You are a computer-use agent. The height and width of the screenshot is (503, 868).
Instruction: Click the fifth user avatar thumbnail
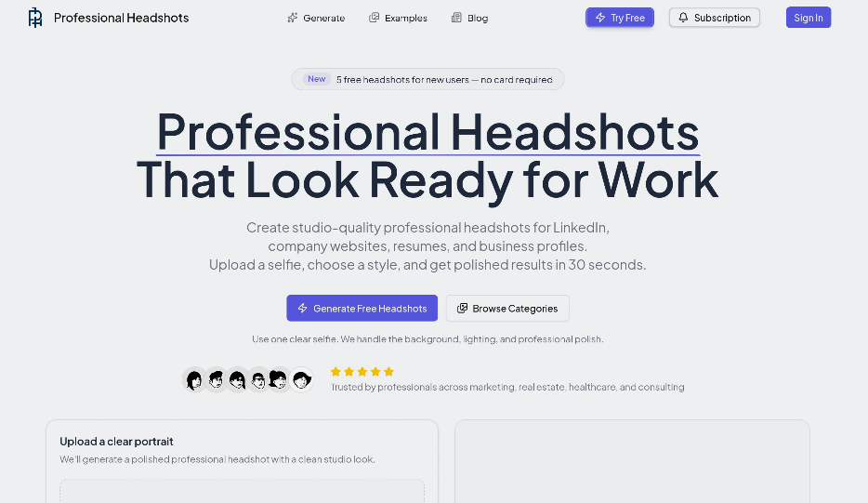point(279,380)
